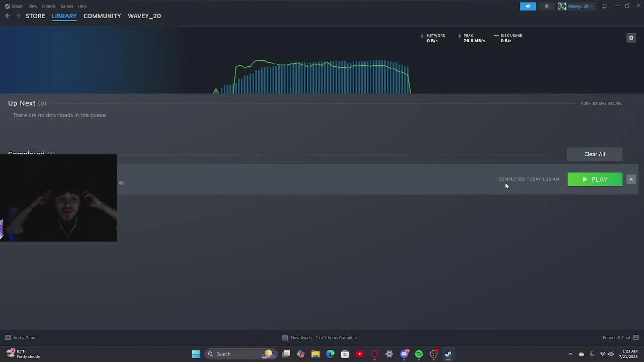Open the Help menu

point(82,6)
